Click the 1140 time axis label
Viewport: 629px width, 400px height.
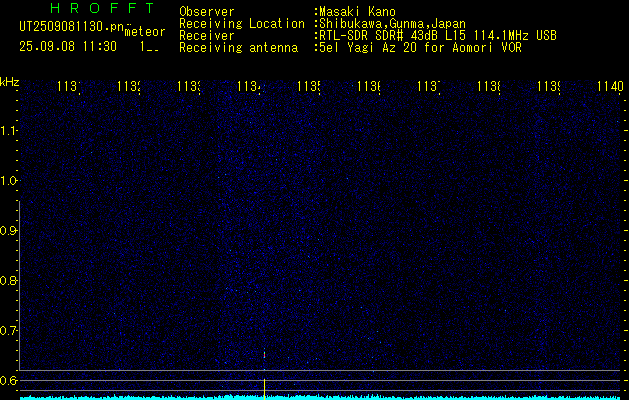610,86
